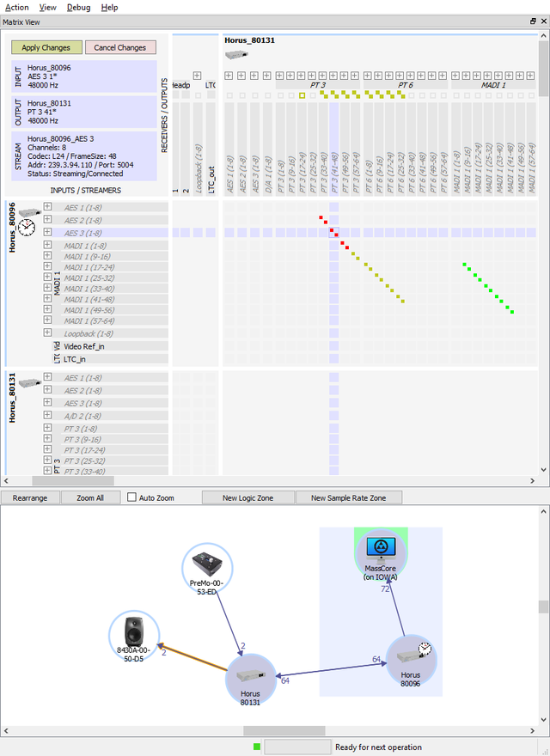Expand Horus_80096 Loopback (1-8) input row
Screen dimensions: 550x756
pos(47,332)
